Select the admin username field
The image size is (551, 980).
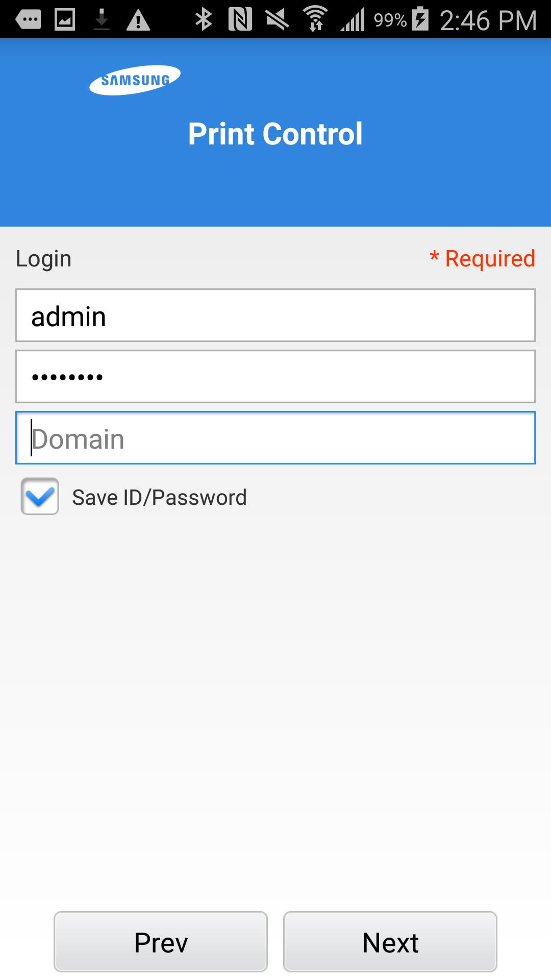(275, 315)
